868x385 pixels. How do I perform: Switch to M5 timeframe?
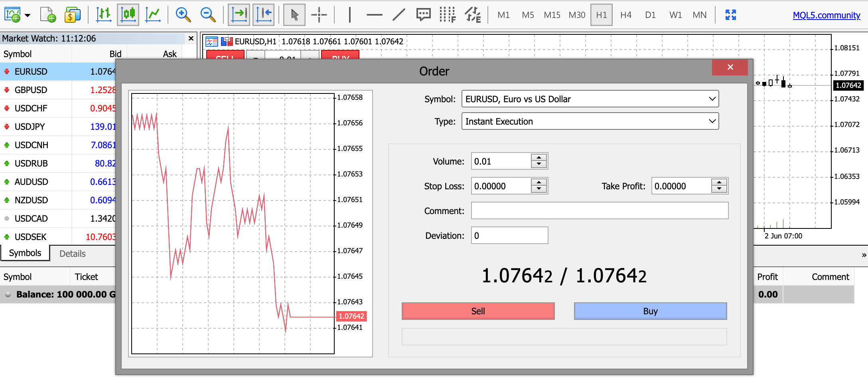(528, 15)
